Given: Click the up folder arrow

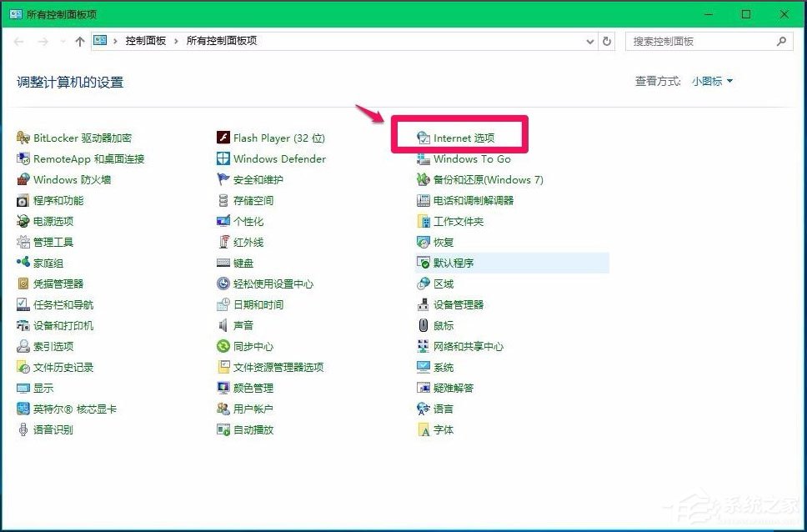Looking at the screenshot, I should [x=79, y=40].
